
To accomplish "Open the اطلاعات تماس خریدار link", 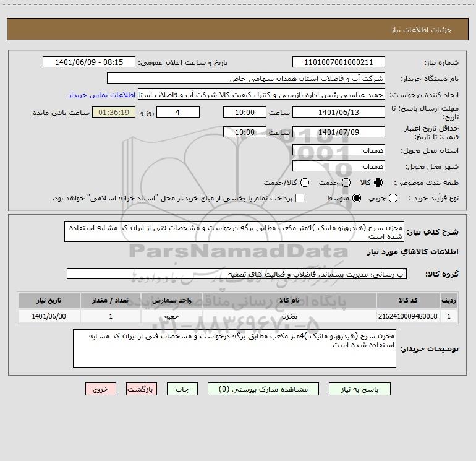I will point(102,95).
